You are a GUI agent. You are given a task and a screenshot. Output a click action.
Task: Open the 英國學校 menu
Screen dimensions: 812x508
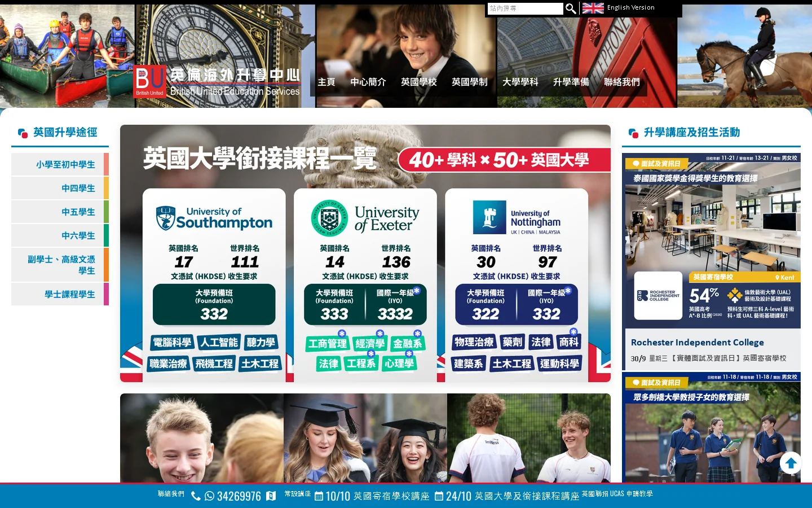419,82
